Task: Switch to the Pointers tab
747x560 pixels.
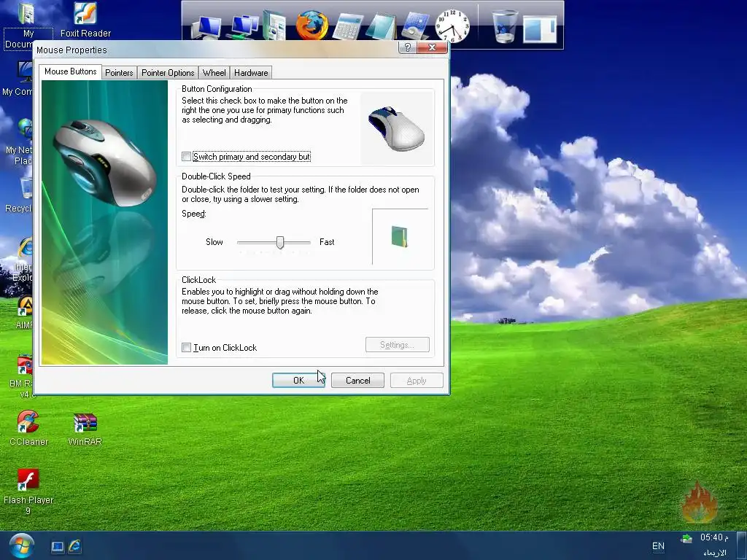Action: 119,73
